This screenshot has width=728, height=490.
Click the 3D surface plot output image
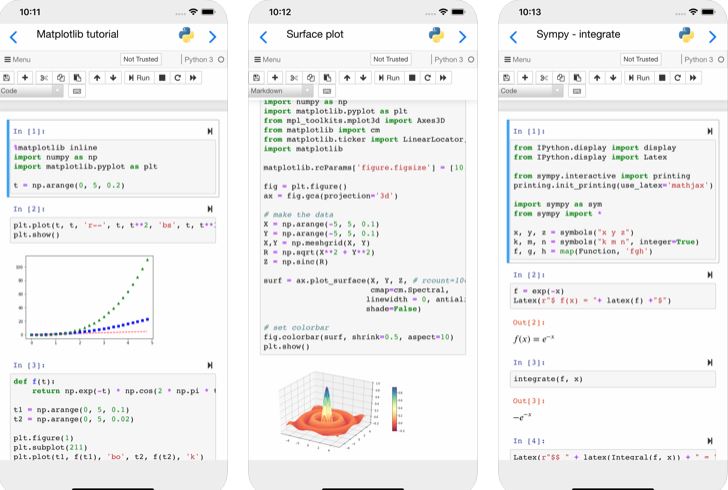tap(343, 411)
